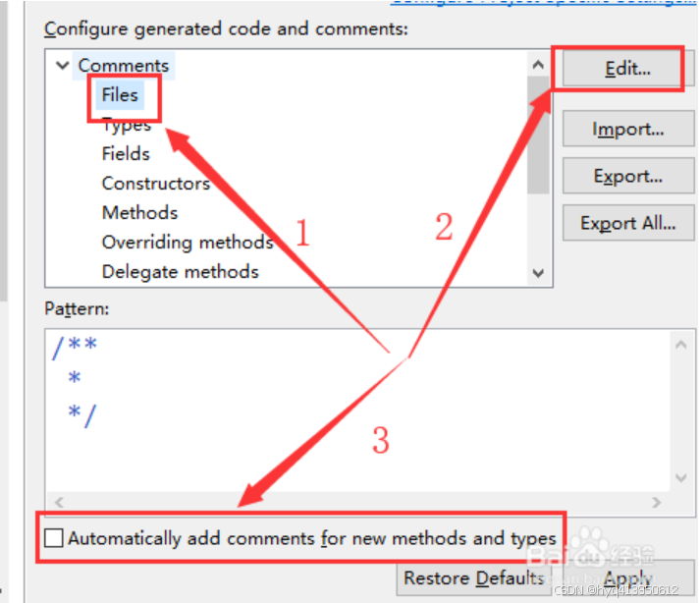Click Pattern horizontal scroll right arrow
The image size is (700, 603).
(x=656, y=503)
